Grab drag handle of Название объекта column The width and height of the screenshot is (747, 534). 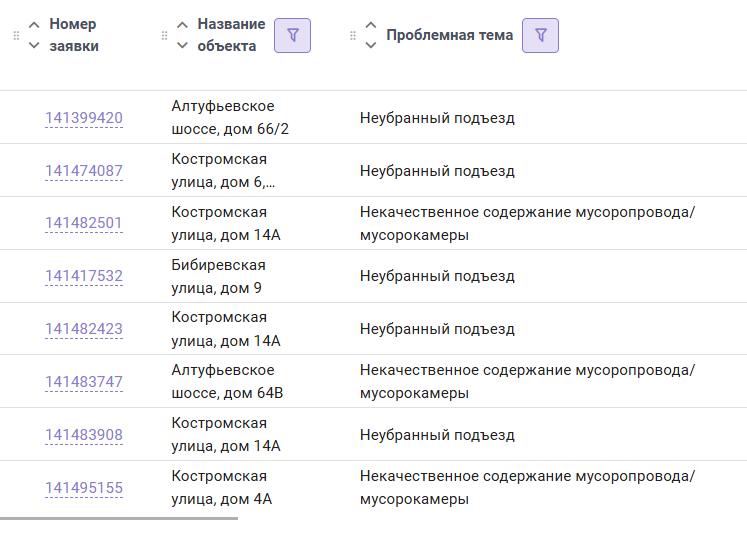tap(164, 35)
